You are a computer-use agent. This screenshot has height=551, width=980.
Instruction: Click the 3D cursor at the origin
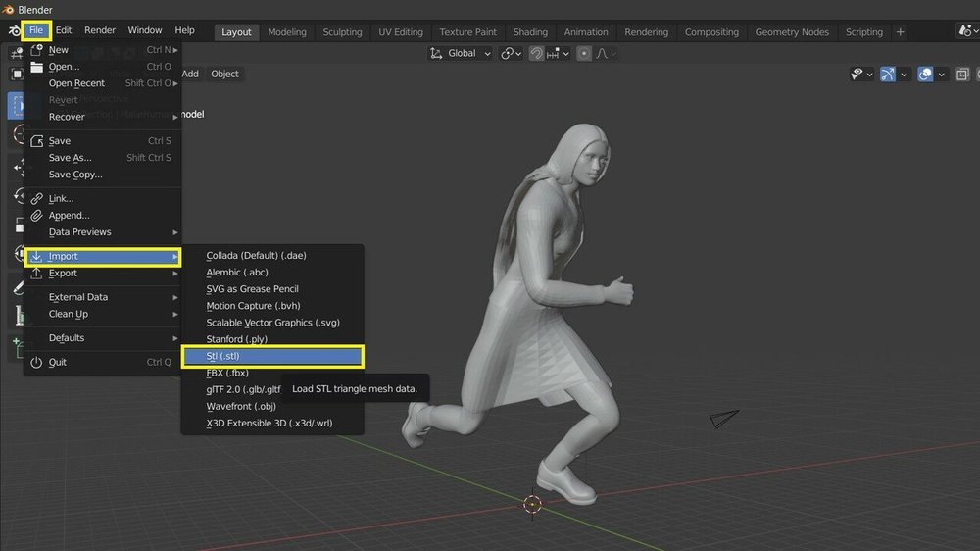pyautogui.click(x=532, y=504)
